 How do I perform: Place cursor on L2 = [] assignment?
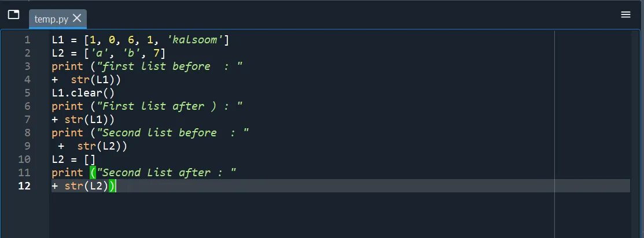click(73, 159)
